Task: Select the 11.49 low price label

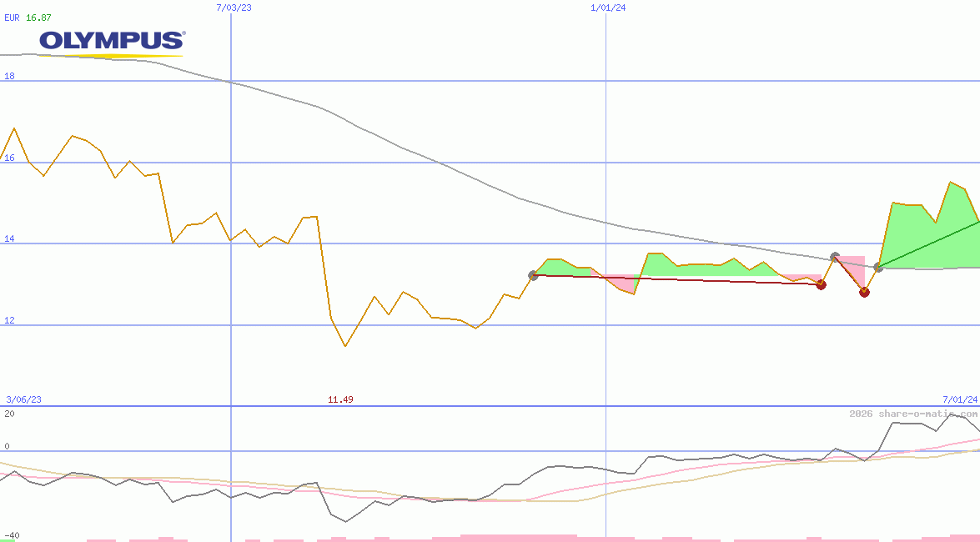Action: tap(340, 399)
